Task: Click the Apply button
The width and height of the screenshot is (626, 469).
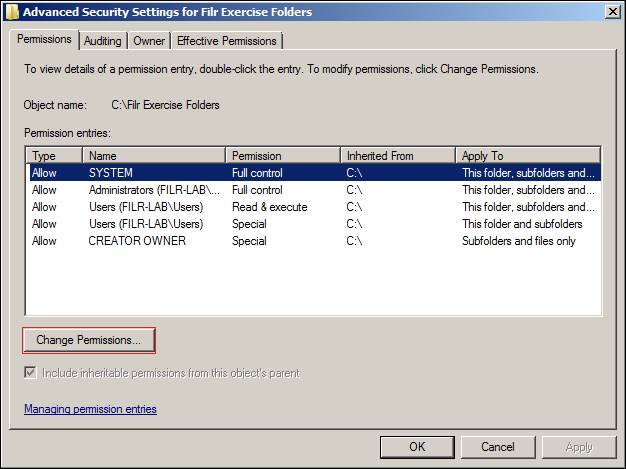Action: (579, 447)
